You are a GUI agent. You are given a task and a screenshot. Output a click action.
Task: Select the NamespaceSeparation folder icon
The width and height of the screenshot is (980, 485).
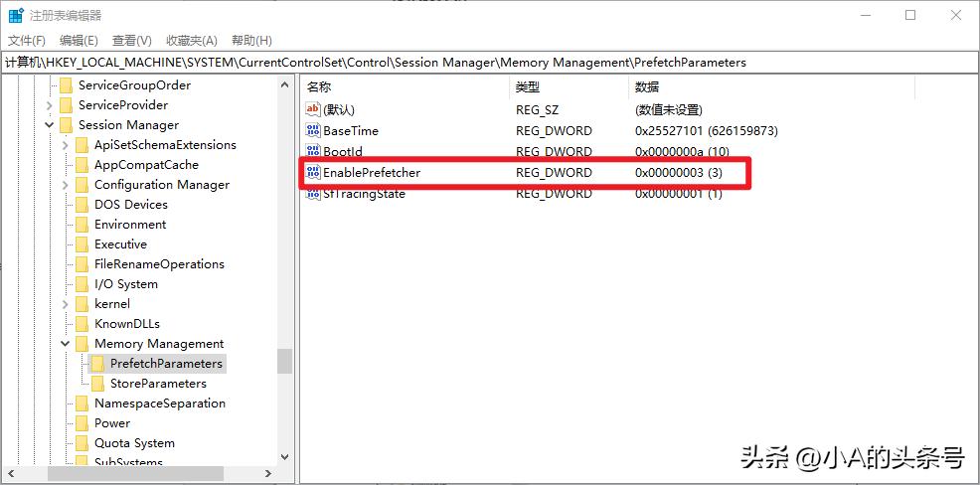pos(82,404)
